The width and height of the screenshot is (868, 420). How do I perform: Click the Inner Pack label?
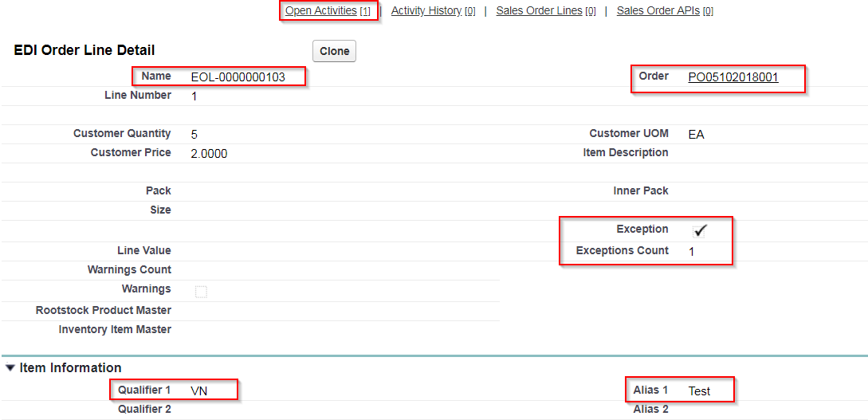641,190
